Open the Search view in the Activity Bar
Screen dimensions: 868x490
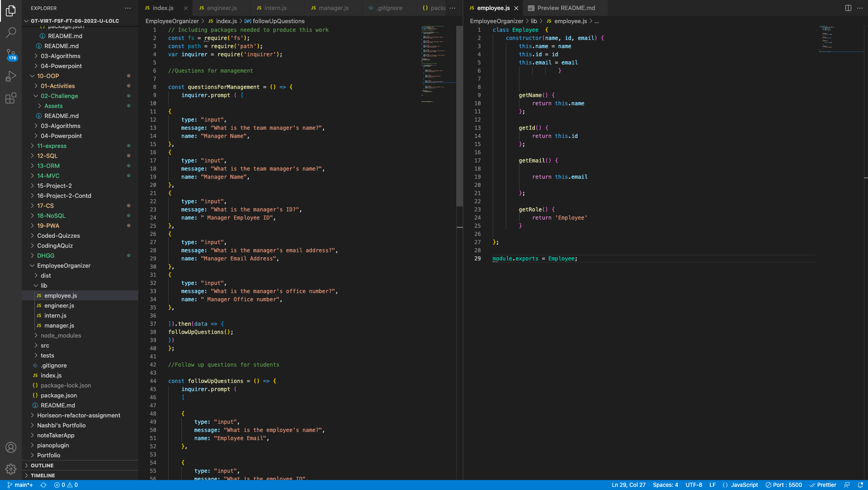click(x=11, y=32)
